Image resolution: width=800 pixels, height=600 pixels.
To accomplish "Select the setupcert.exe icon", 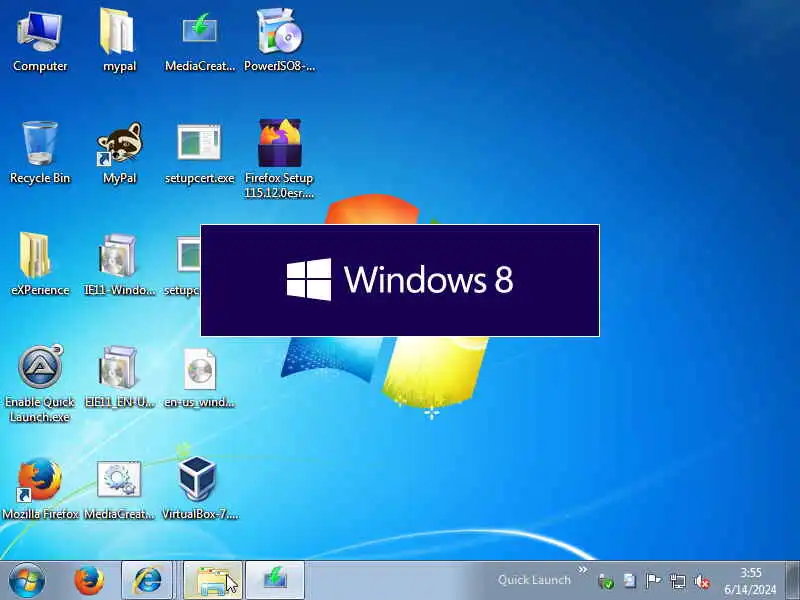I will (x=199, y=152).
